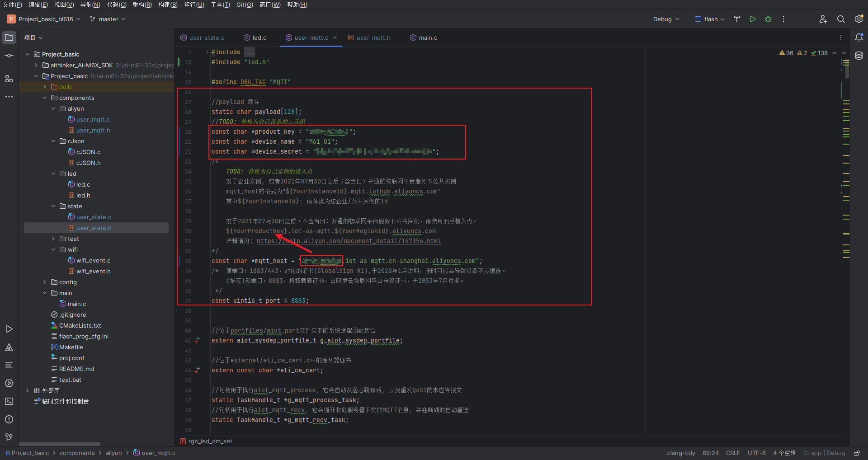The height and width of the screenshot is (460, 868).
Task: Switch to led.c editor tab
Action: coord(255,38)
